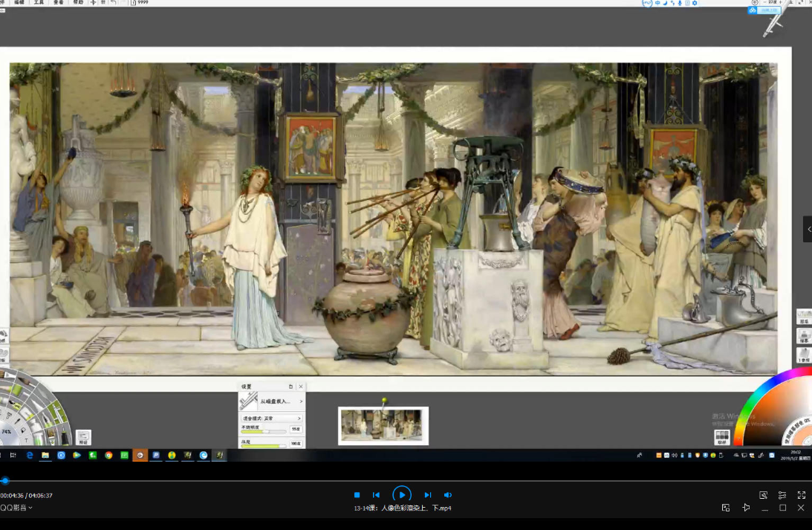
Task: Select the eyedropper tool on wheel
Action: [17, 421]
